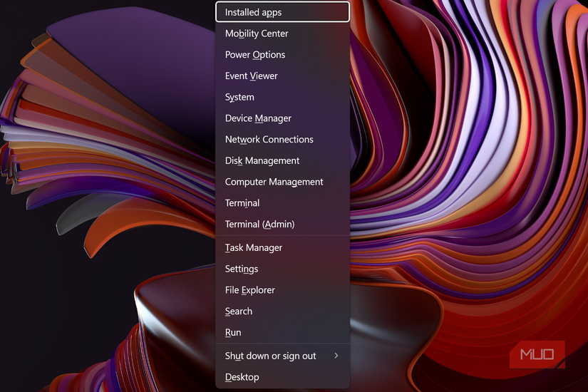The width and height of the screenshot is (588, 392).
Task: Select Network Connections
Action: pos(282,140)
